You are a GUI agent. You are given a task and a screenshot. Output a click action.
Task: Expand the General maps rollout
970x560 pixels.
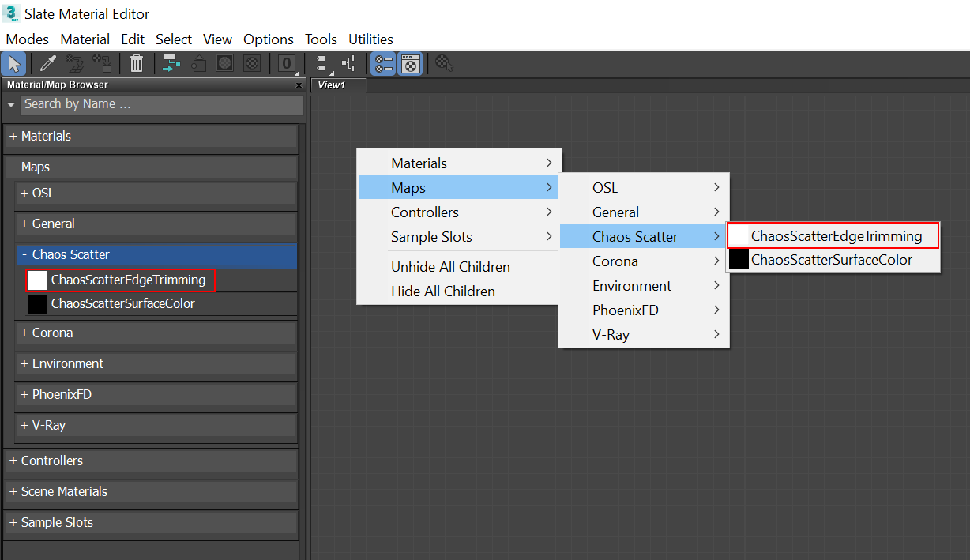(156, 224)
